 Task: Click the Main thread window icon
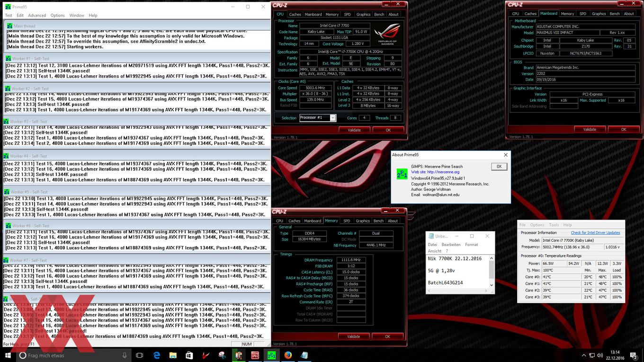pyautogui.click(x=9, y=26)
